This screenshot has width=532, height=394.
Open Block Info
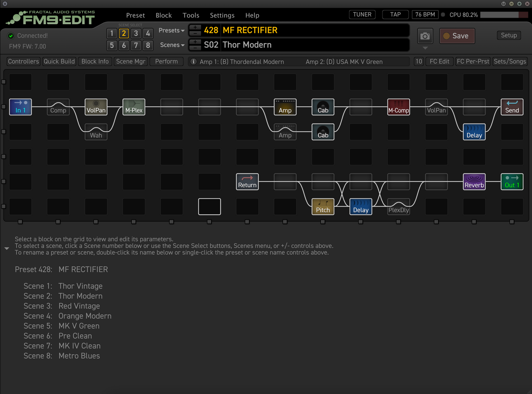click(95, 61)
